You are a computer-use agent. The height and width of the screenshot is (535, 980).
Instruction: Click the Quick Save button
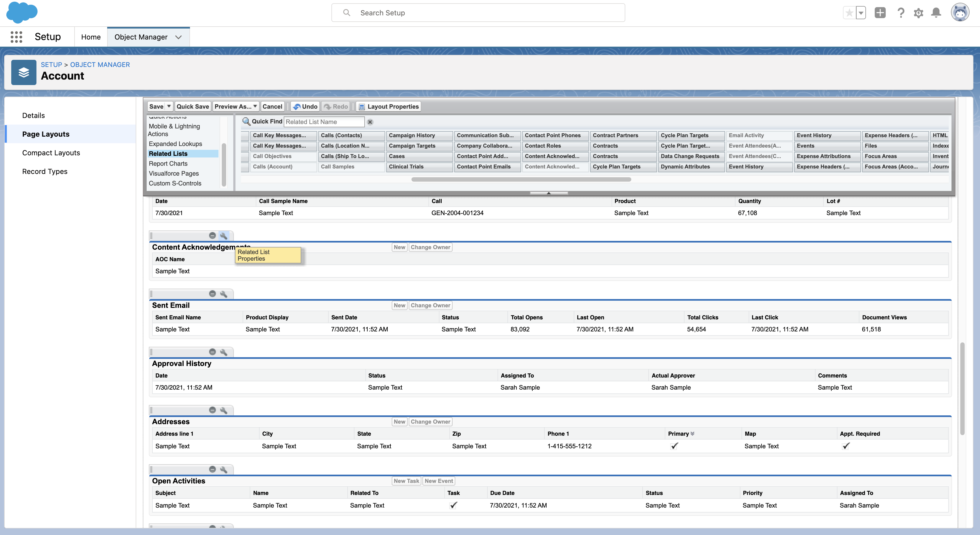coord(192,107)
